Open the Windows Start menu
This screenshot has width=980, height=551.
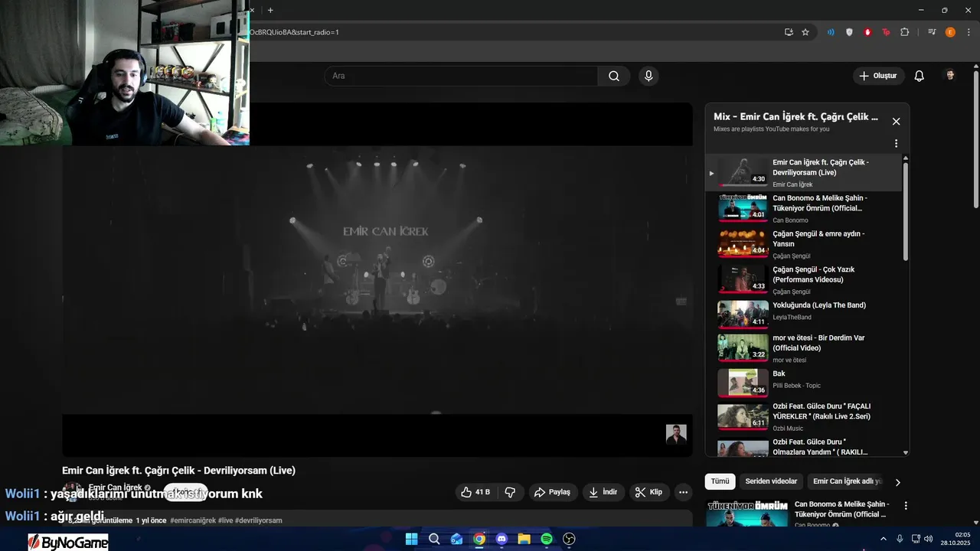click(x=411, y=539)
